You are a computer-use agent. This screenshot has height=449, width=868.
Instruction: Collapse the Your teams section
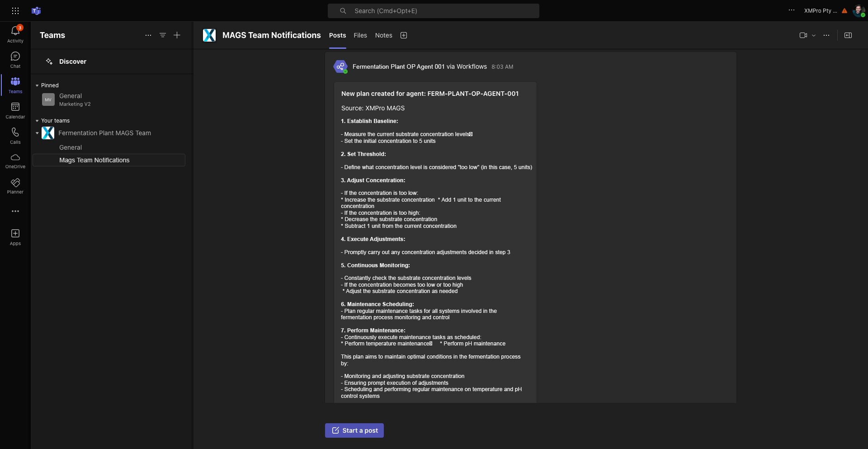click(x=37, y=121)
